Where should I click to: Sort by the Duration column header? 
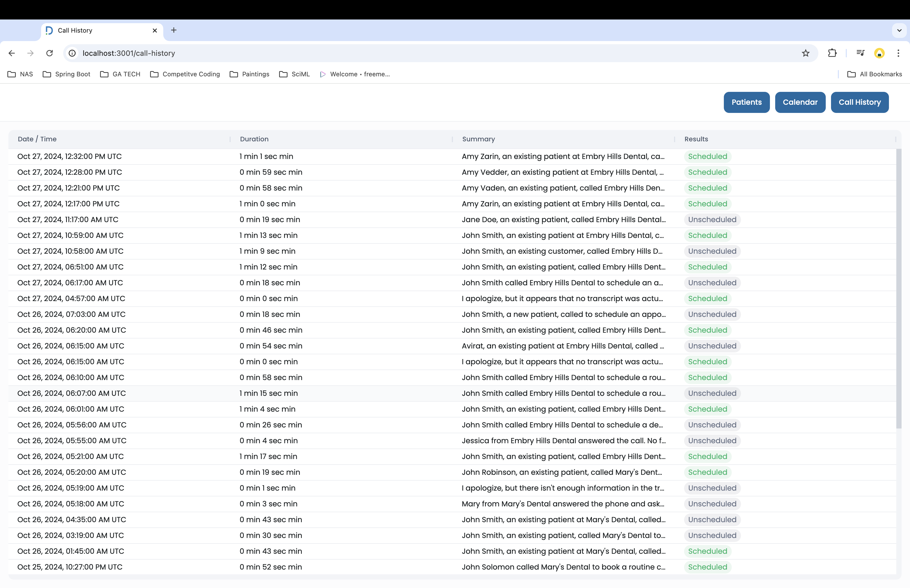pyautogui.click(x=254, y=139)
